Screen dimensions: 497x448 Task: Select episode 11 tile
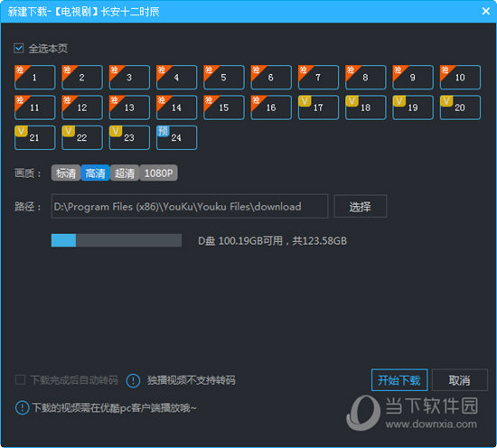point(35,107)
